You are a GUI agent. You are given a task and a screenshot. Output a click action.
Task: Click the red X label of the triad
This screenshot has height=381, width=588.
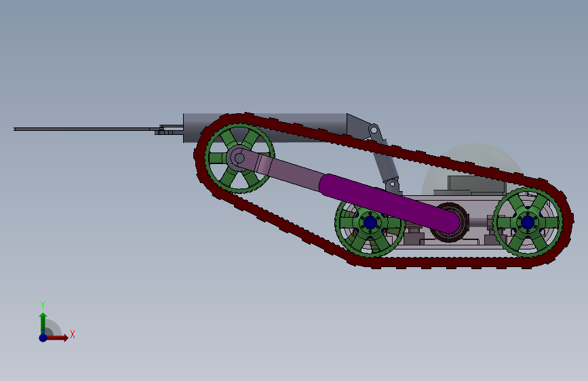pos(73,334)
